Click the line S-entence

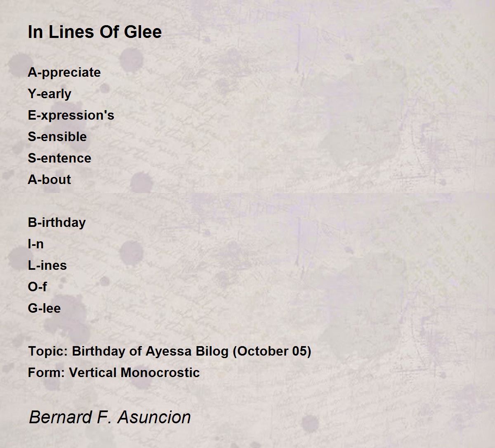[x=59, y=158]
